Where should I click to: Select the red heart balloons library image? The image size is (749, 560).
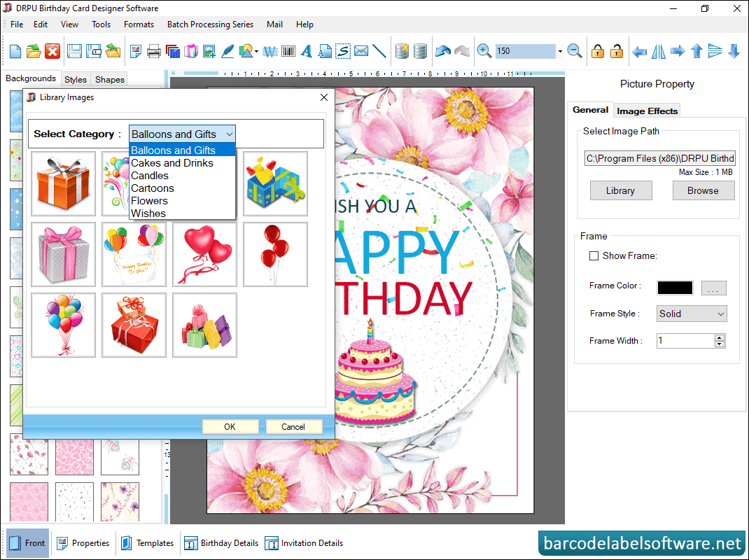[204, 255]
